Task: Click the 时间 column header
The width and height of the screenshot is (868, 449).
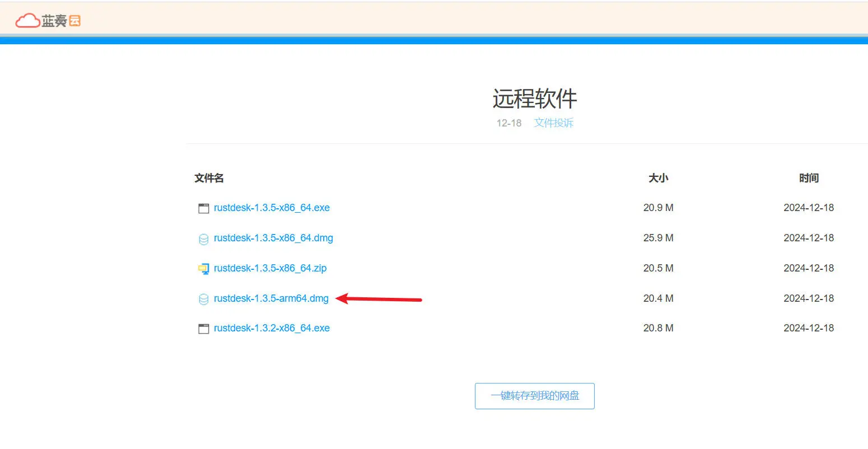Action: pyautogui.click(x=809, y=178)
